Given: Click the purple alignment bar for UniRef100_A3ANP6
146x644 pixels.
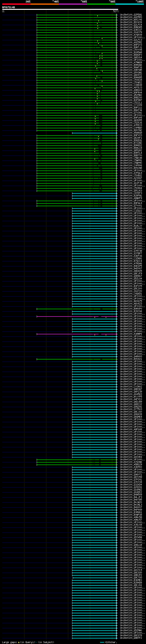Looking at the screenshot, I should click(77, 334).
